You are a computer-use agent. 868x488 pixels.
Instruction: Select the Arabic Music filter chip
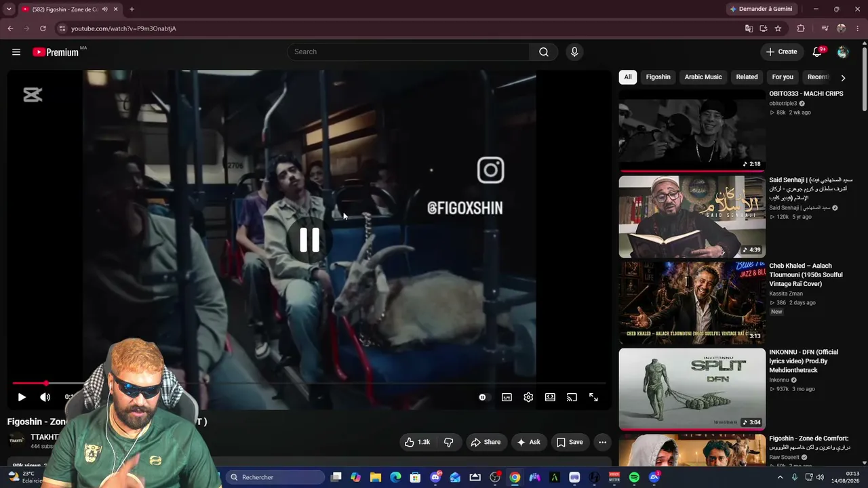[x=703, y=77]
